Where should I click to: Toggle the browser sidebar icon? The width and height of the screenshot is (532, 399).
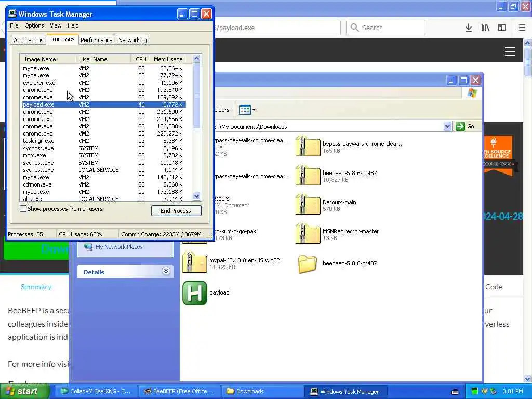click(x=502, y=28)
